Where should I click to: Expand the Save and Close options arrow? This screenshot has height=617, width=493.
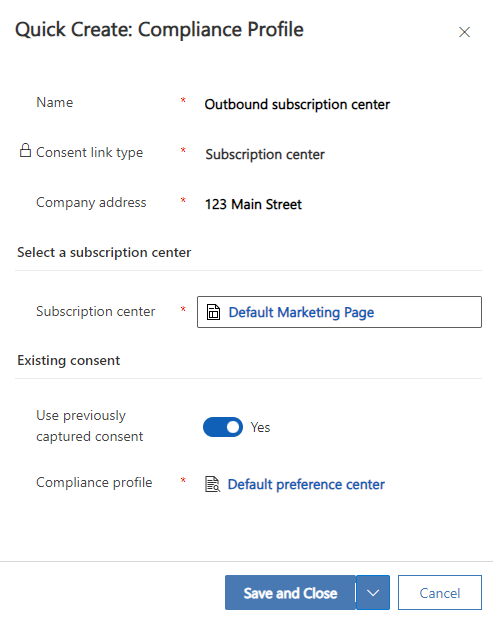pos(373,593)
